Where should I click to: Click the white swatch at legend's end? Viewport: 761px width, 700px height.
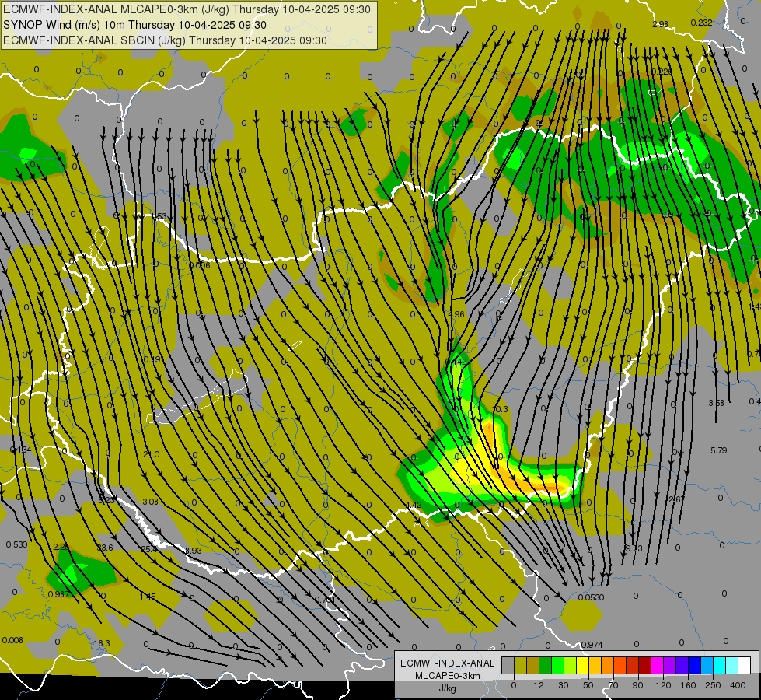pos(744,666)
